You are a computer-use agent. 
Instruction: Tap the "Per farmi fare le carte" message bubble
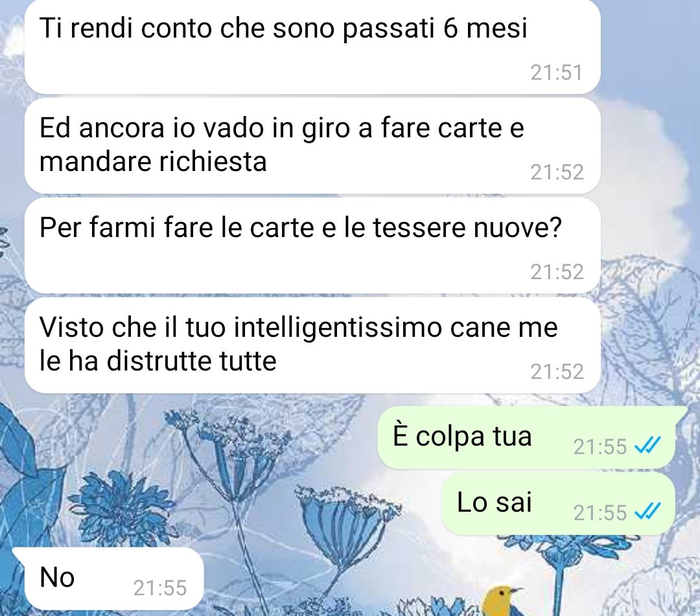coord(312,245)
